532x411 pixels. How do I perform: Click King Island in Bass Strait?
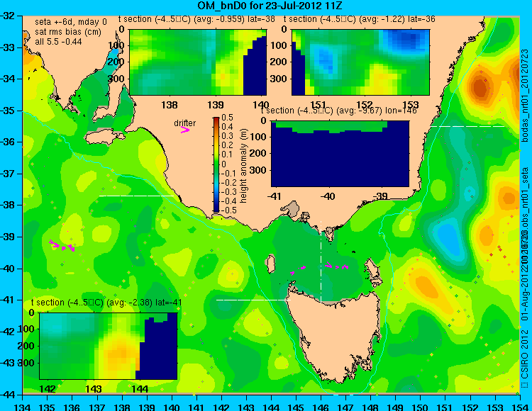[270, 264]
